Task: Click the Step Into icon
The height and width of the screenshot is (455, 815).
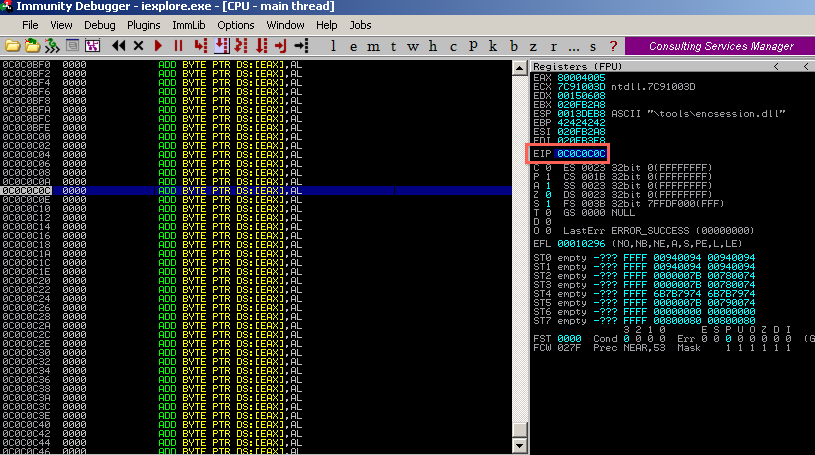Action: 201,46
